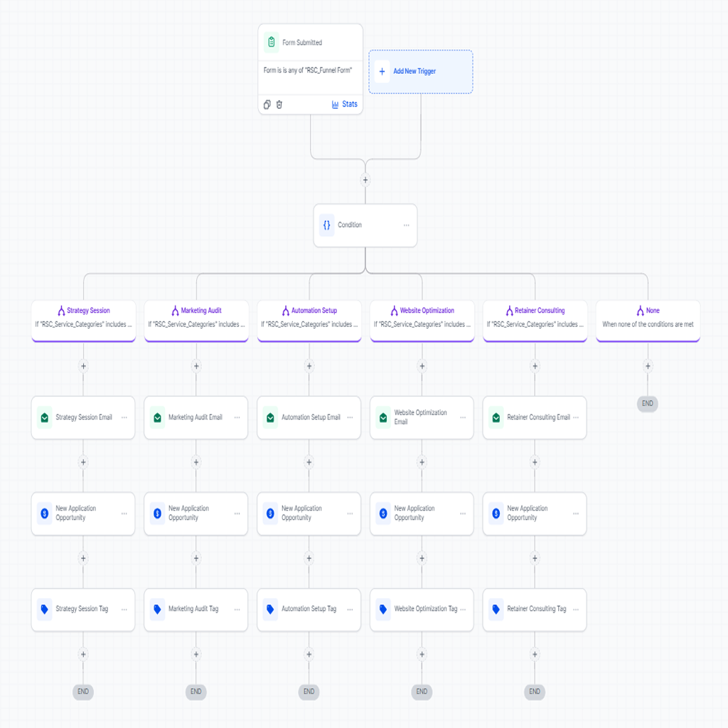Select the Website Optimization branch
The width and height of the screenshot is (728, 728).
(x=422, y=321)
